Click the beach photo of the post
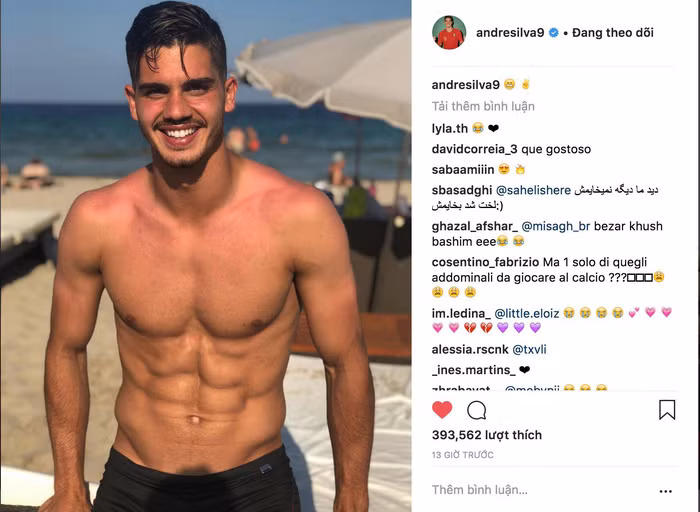This screenshot has width=700, height=512. pos(206,256)
